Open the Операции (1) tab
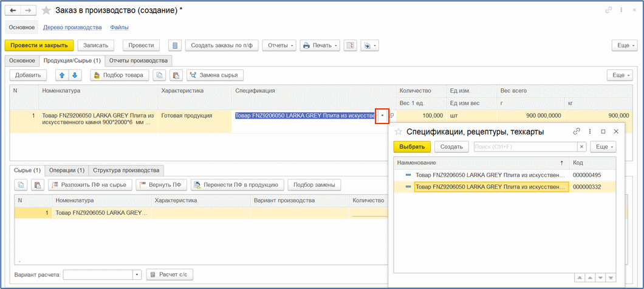This screenshot has width=644, height=289. [x=67, y=170]
